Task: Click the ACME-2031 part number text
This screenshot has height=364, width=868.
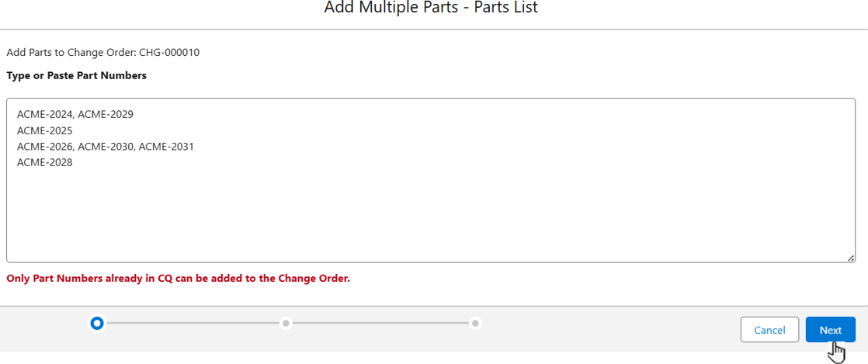Action: coord(166,147)
